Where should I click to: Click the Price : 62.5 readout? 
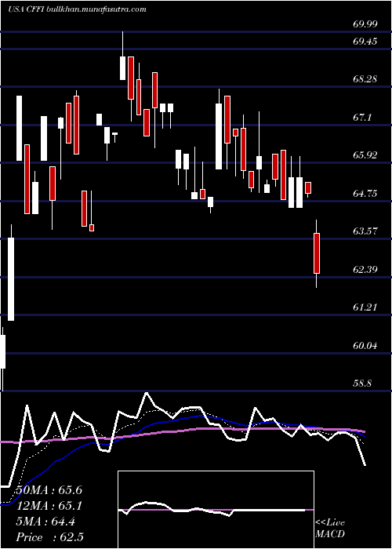49,537
